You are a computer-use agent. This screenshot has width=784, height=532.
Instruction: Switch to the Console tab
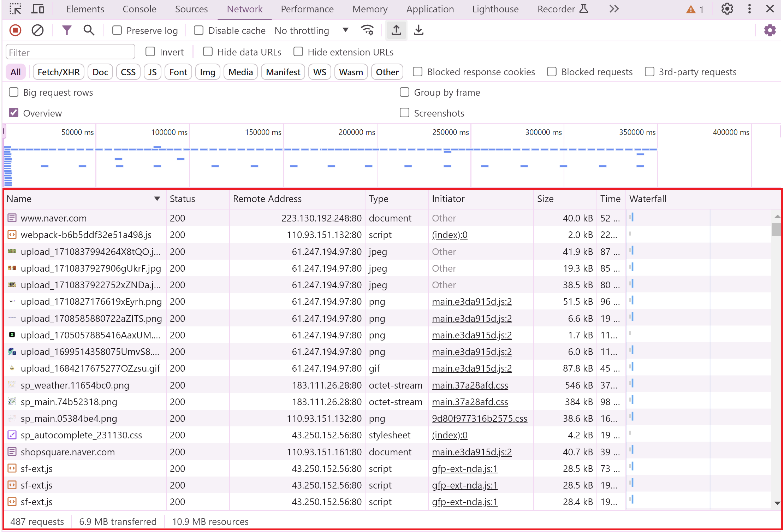point(139,9)
